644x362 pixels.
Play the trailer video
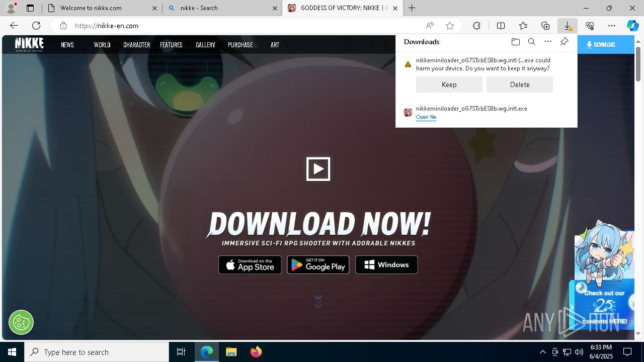pos(318,169)
